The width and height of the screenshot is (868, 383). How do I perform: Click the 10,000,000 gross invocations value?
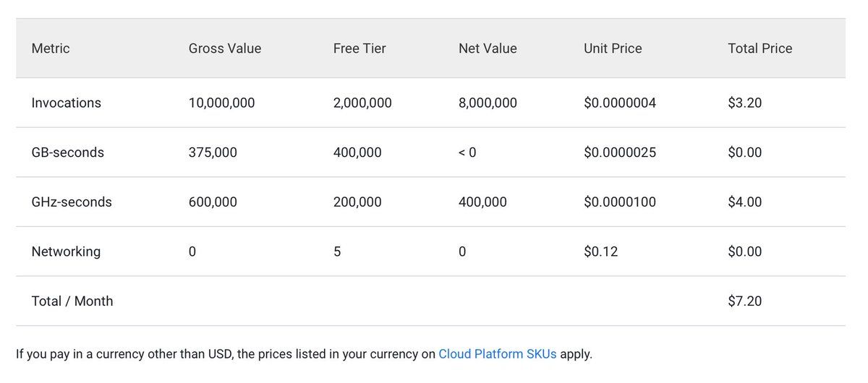222,103
